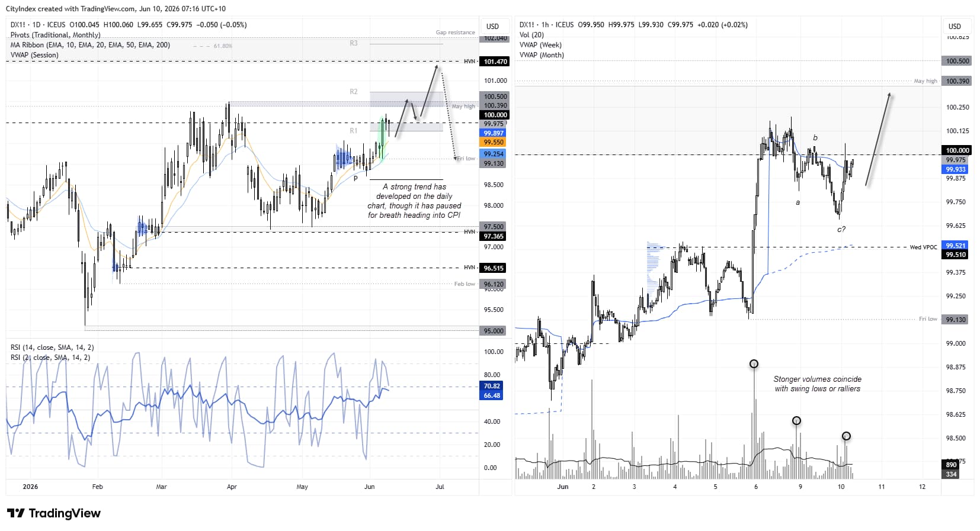Click the Jul label on the daily time axis
Image resolution: width=980 pixels, height=531 pixels.
pyautogui.click(x=440, y=487)
